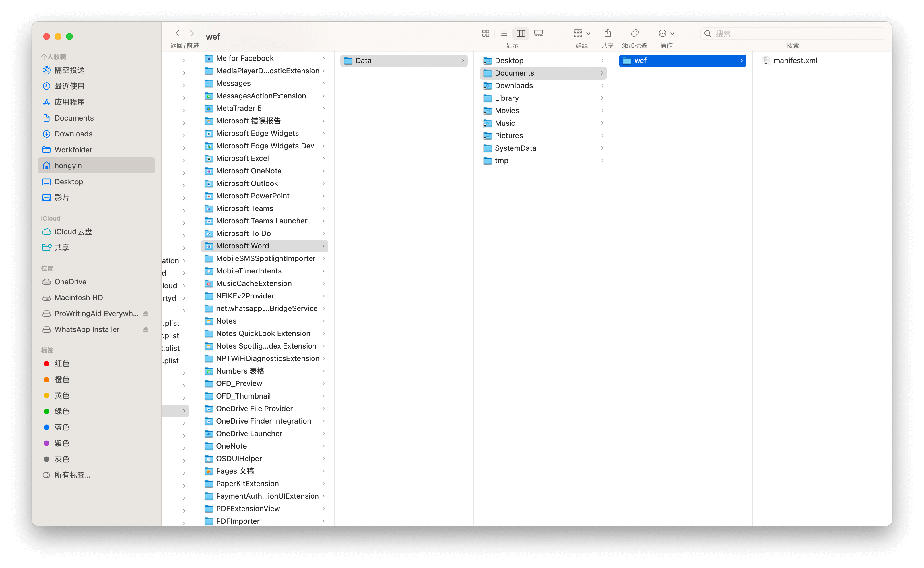
Task: Filter by the orange (橙色) tag
Action: (96, 380)
